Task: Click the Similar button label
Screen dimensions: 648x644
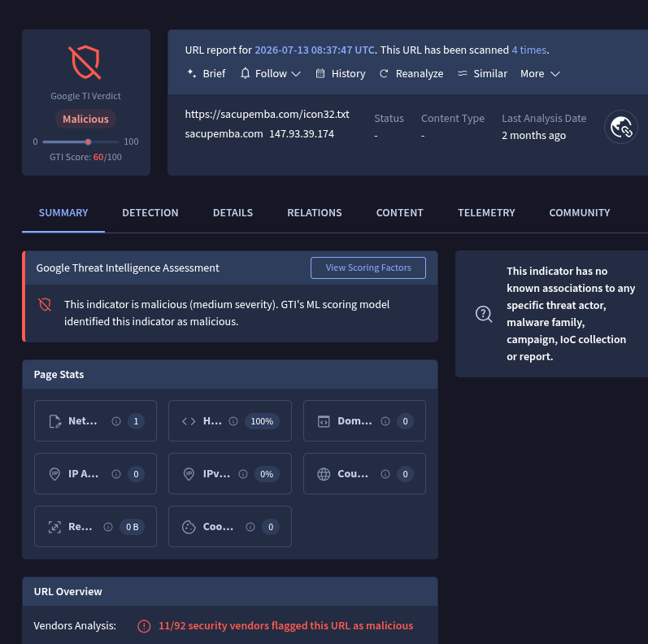Action: coord(490,73)
